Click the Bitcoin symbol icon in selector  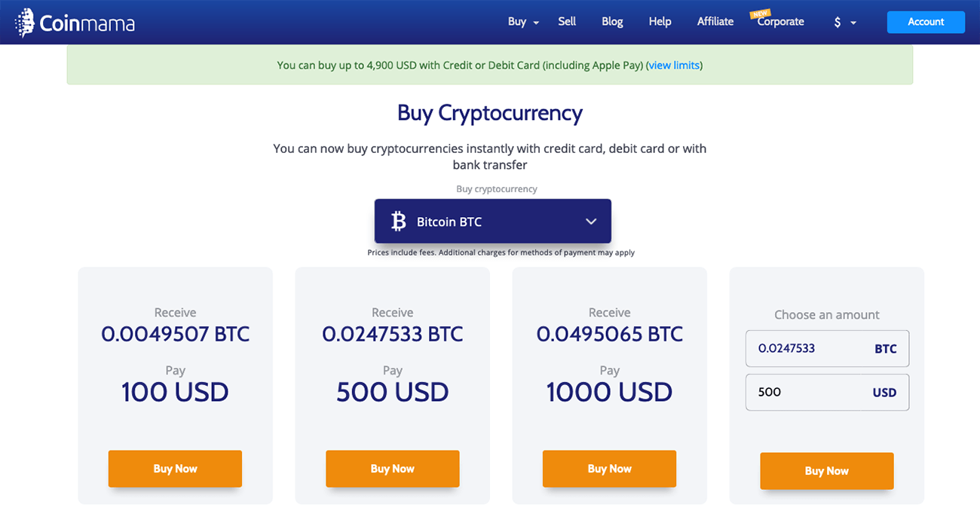click(398, 222)
